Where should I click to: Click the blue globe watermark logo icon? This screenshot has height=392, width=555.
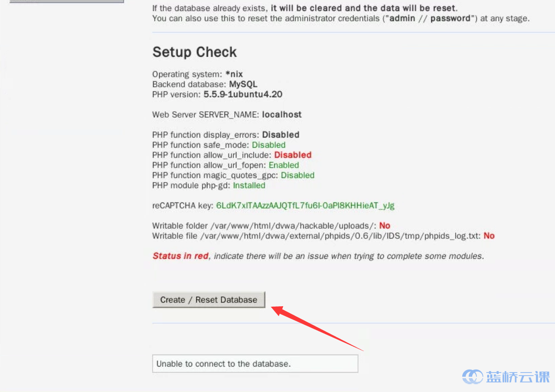tap(473, 377)
